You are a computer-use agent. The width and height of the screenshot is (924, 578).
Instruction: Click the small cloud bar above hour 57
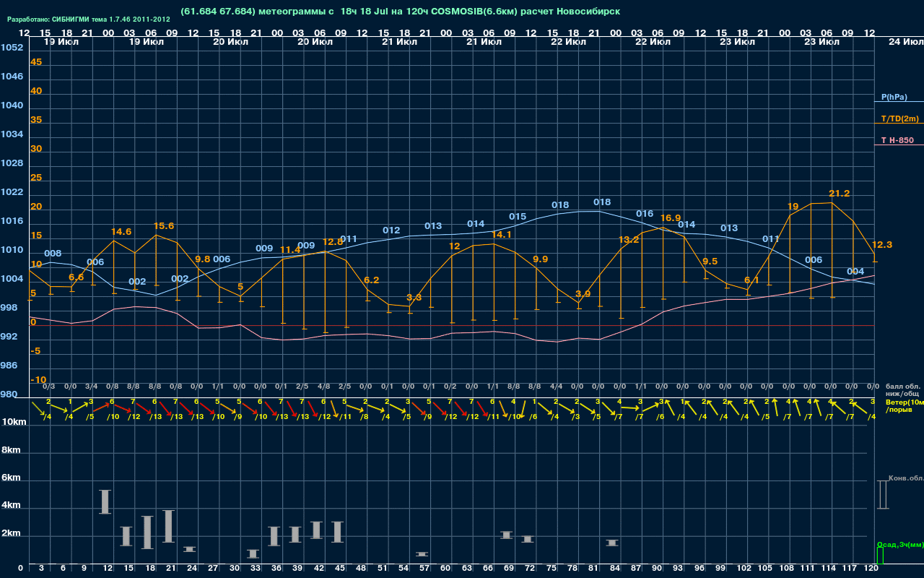coord(422,554)
